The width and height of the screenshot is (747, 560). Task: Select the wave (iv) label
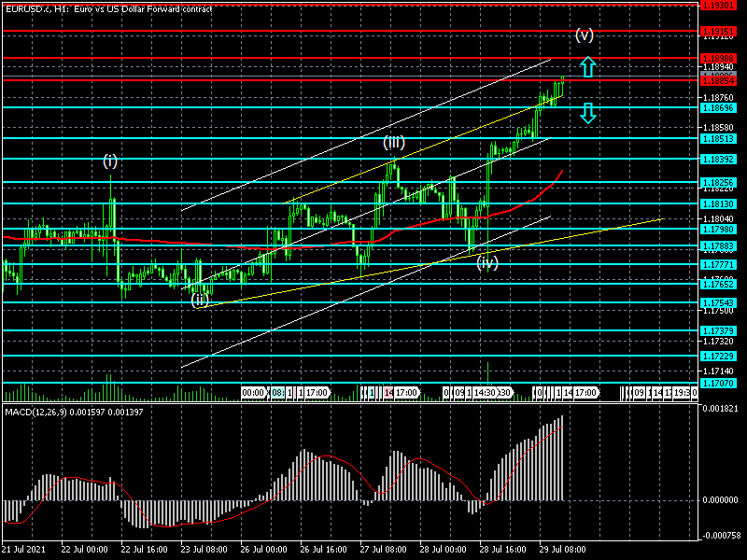pyautogui.click(x=486, y=263)
